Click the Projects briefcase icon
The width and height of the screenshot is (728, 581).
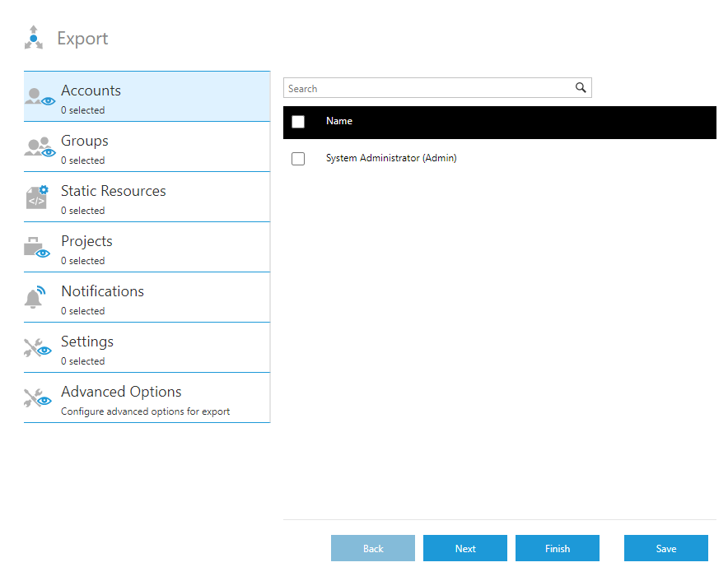coord(37,248)
